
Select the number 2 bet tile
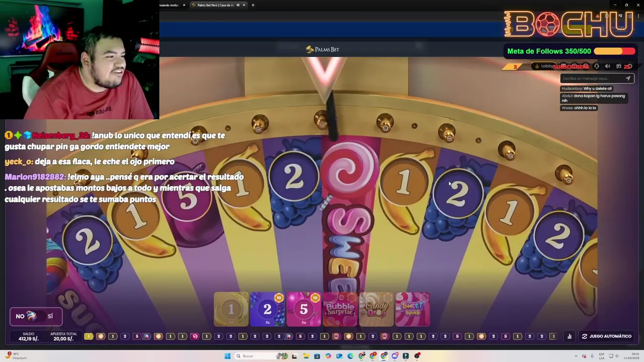pyautogui.click(x=267, y=309)
